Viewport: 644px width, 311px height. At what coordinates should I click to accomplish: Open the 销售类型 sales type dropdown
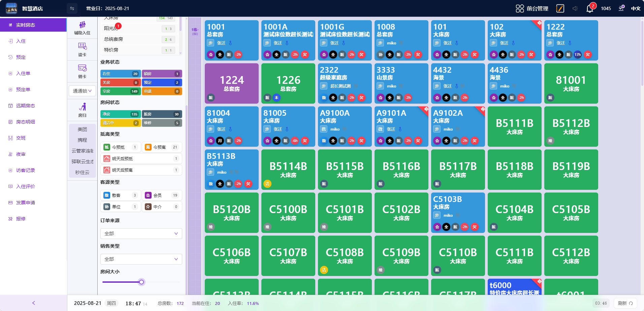coord(141,259)
